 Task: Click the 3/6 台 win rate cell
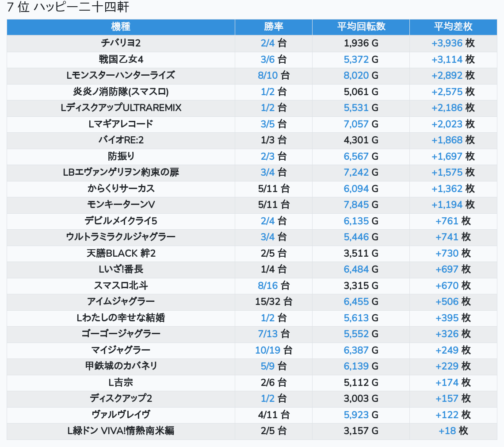[x=274, y=60]
